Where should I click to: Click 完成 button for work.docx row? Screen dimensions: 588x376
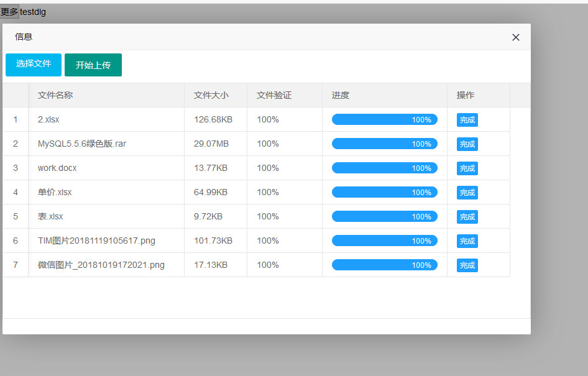[x=467, y=168]
